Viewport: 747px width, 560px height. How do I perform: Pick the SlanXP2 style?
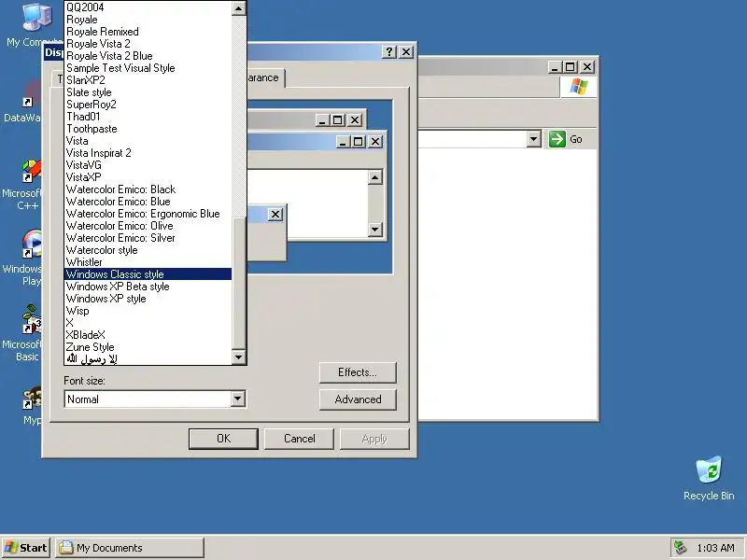pos(148,80)
